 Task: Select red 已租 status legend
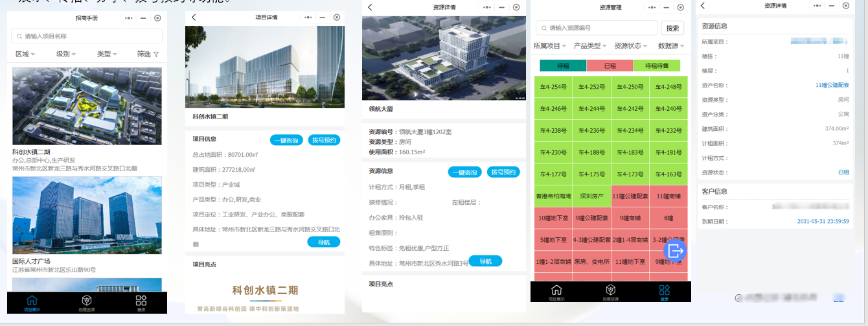tap(610, 65)
